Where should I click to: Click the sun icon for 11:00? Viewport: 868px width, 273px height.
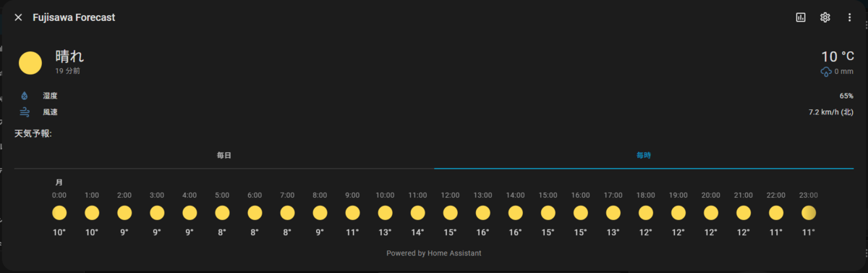(x=417, y=213)
